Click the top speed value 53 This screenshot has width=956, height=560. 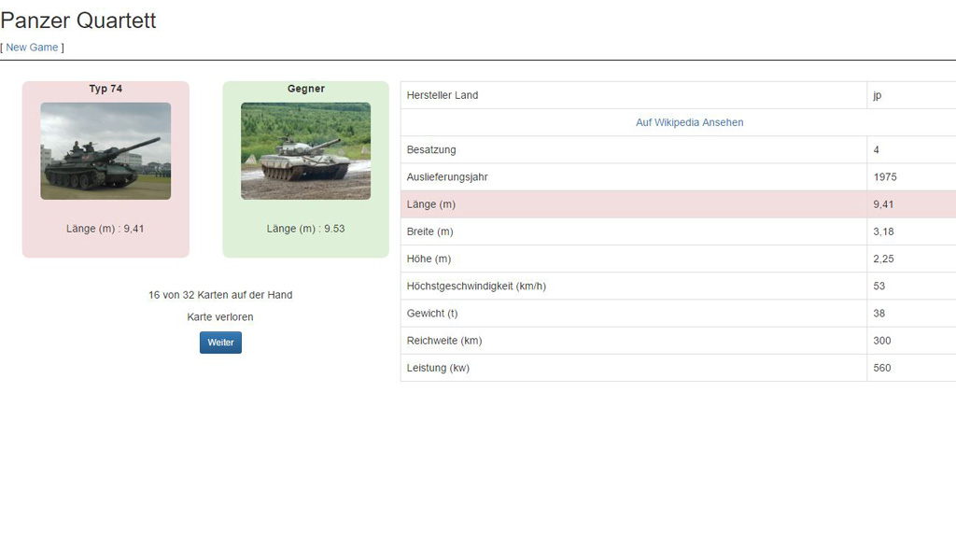coord(879,287)
